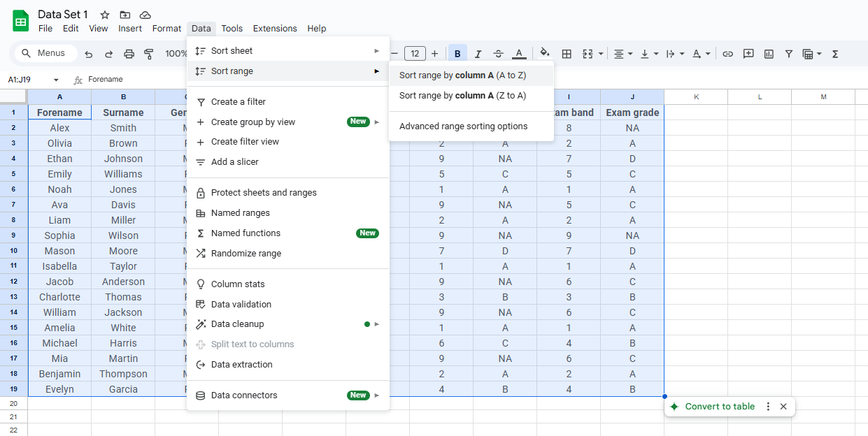Viewport: 868px width, 436px height.
Task: Open the fill color picker
Action: [x=545, y=54]
